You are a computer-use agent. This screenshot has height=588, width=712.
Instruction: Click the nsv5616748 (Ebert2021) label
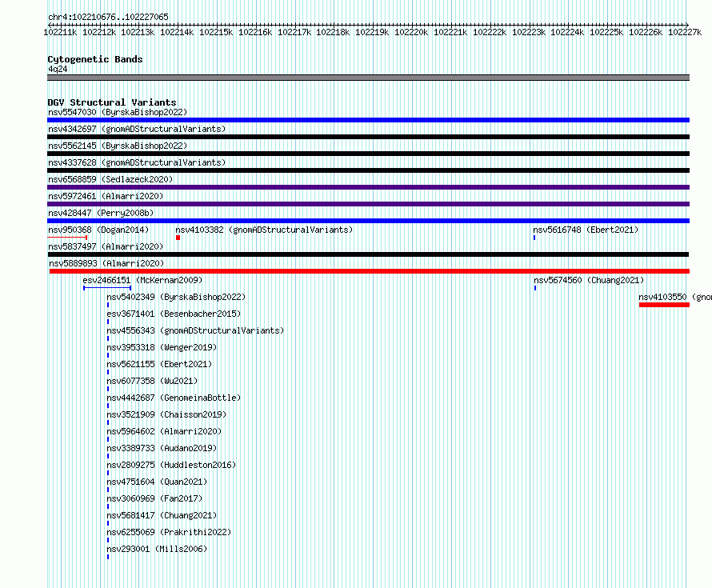click(586, 230)
